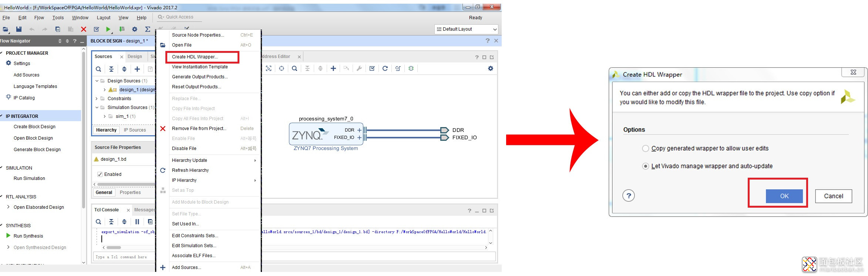This screenshot has width=868, height=276.
Task: Click Cancel in Create HDL Wrapper dialog
Action: click(x=834, y=196)
